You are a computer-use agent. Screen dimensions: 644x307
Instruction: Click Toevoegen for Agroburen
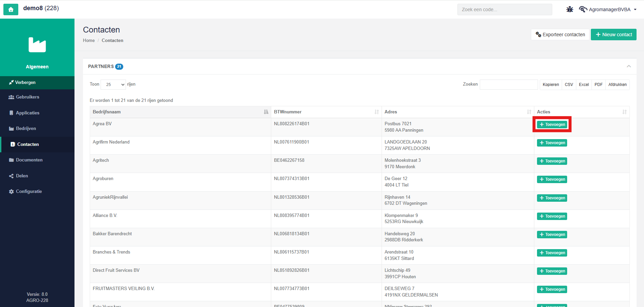tap(552, 179)
